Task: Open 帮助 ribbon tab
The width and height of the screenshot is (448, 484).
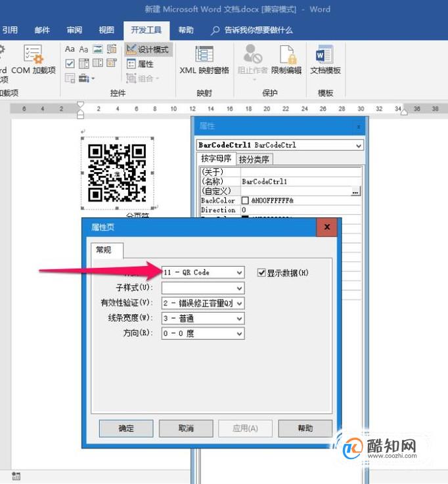Action: tap(186, 30)
